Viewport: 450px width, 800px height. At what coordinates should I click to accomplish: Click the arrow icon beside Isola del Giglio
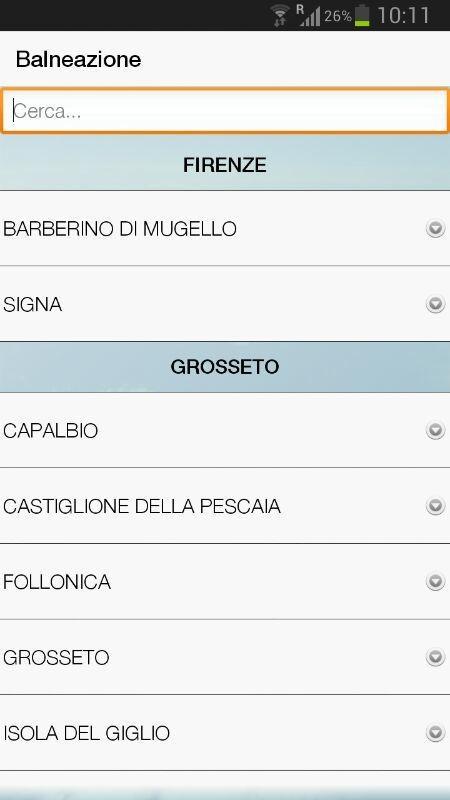[x=435, y=733]
